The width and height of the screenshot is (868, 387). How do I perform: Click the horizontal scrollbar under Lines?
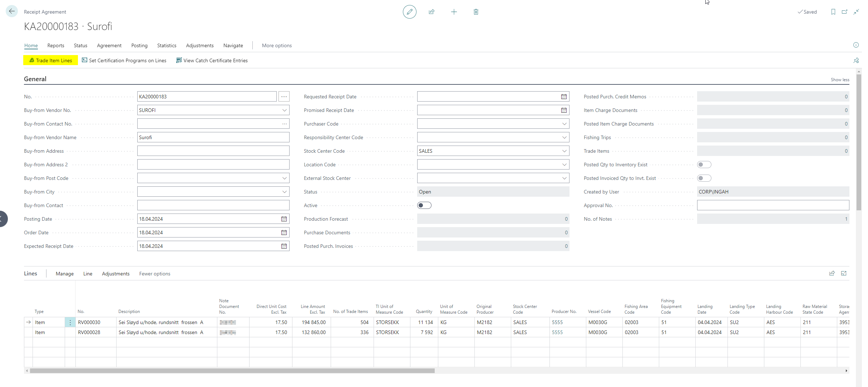(232, 371)
